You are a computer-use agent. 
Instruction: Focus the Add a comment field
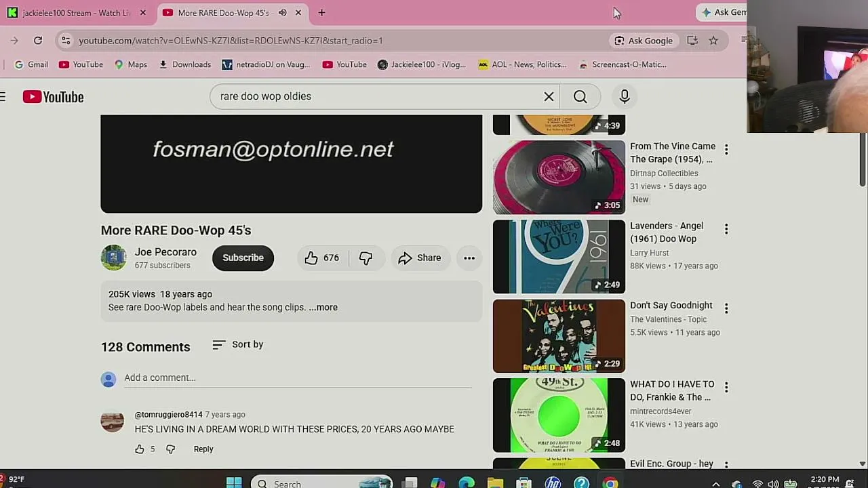[x=298, y=378]
